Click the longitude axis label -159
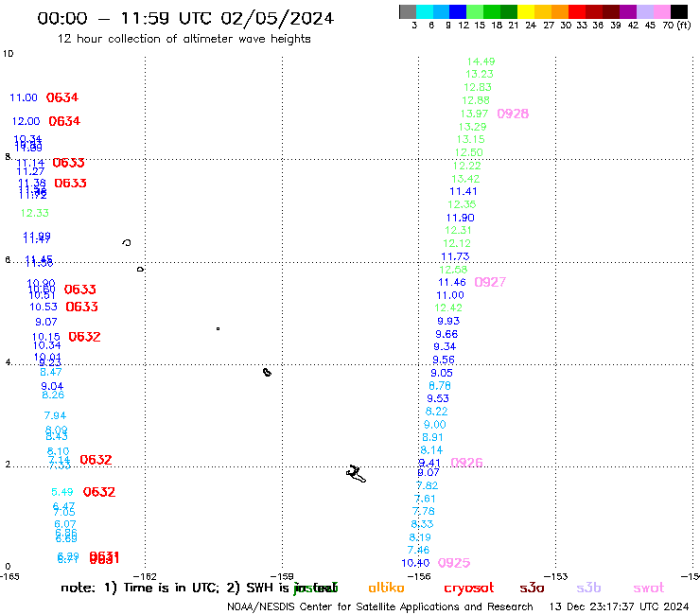 point(282,576)
